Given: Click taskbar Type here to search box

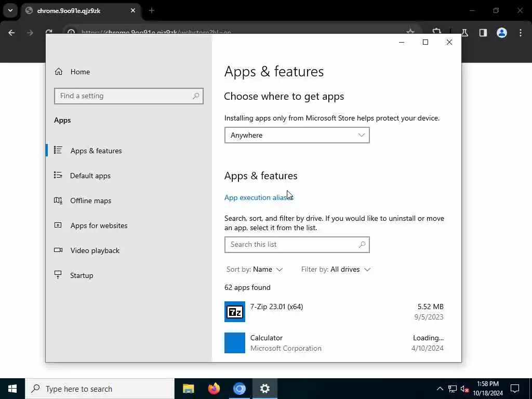Looking at the screenshot, I should click(100, 389).
